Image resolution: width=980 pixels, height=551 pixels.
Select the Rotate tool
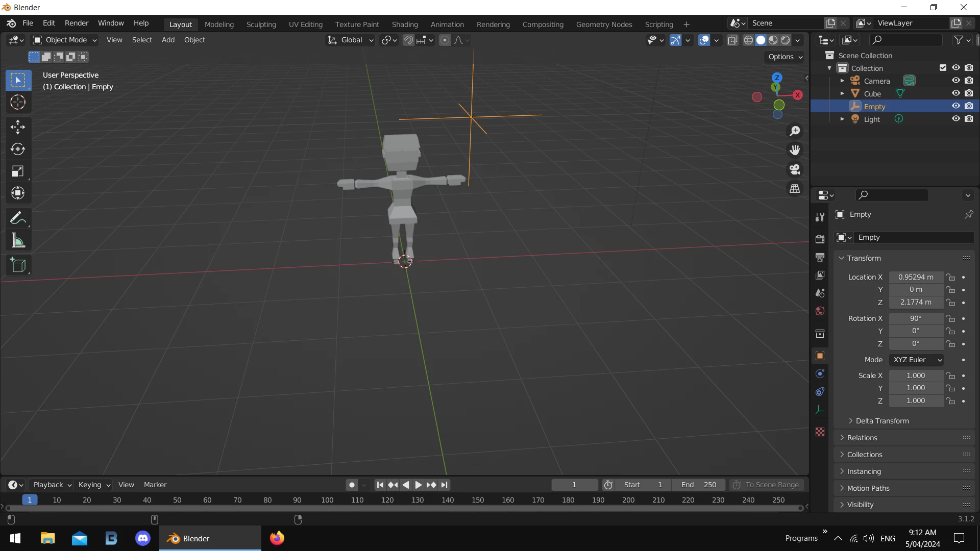18,149
